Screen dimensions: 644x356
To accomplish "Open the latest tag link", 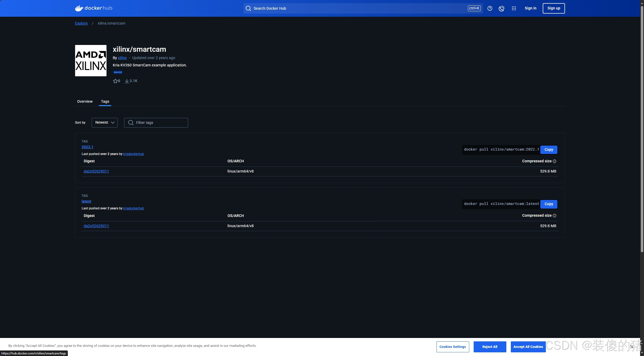I will [x=86, y=201].
